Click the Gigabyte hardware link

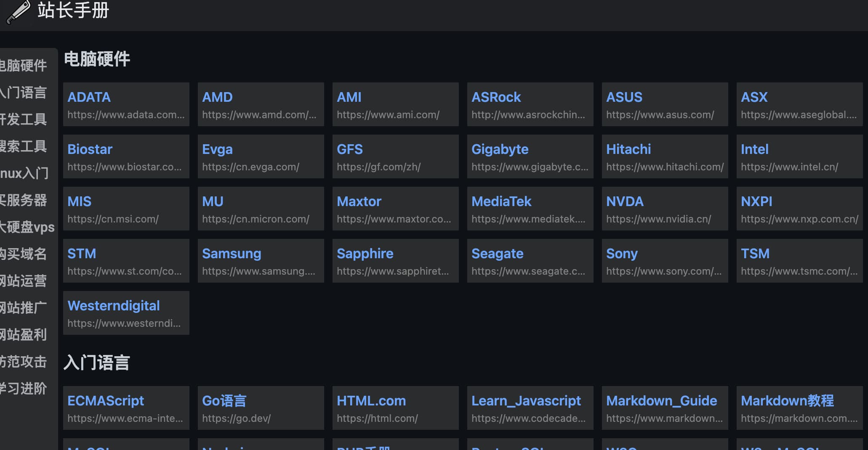point(530,156)
